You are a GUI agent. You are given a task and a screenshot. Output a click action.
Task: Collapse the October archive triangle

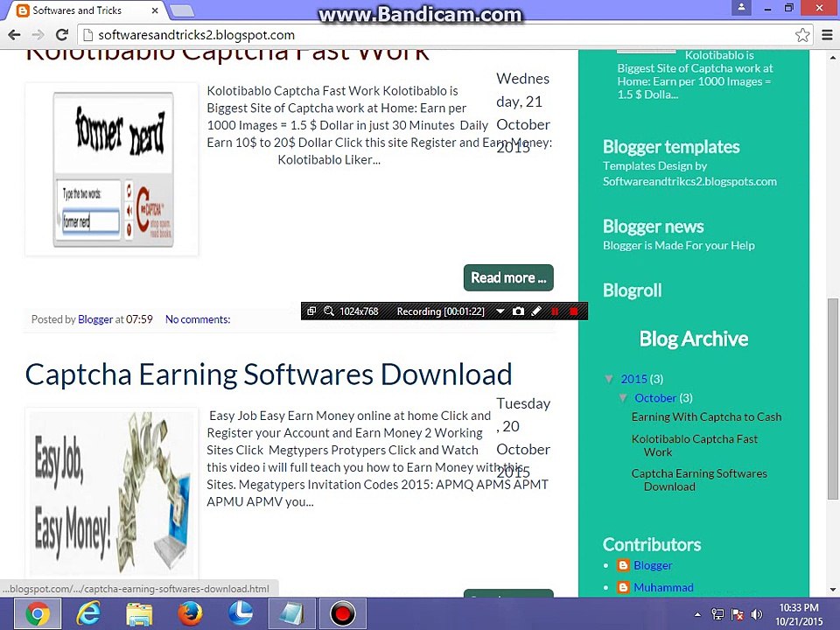coord(623,398)
